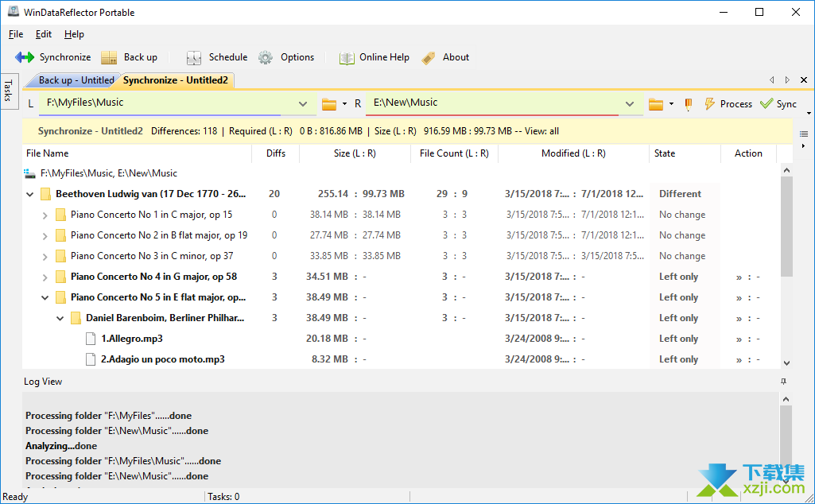Pin the Log View panel

tap(783, 382)
